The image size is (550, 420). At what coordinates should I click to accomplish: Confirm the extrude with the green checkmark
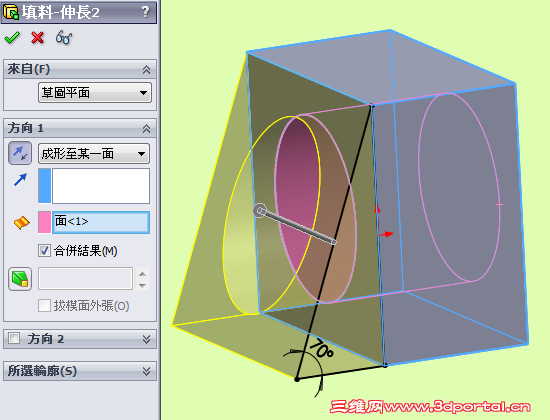[x=12, y=38]
